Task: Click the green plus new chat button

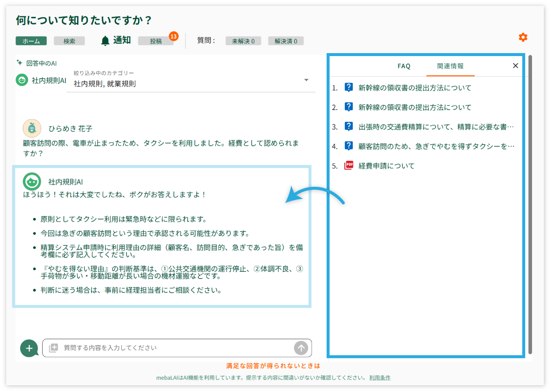Action: (29, 348)
